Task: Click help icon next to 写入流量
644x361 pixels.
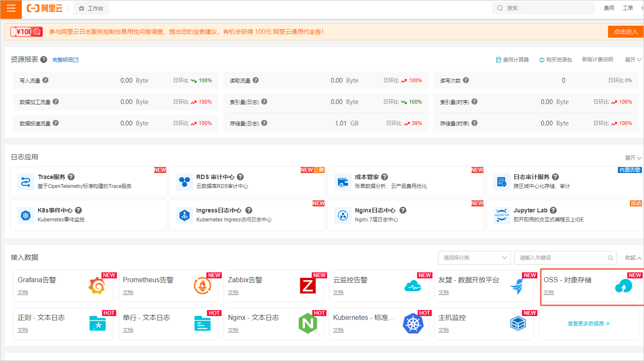Action: click(x=45, y=80)
